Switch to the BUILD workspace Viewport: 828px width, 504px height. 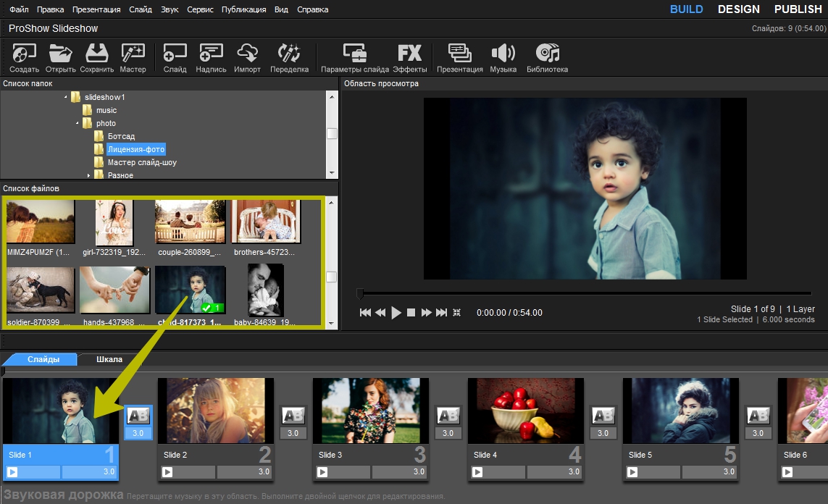(687, 9)
